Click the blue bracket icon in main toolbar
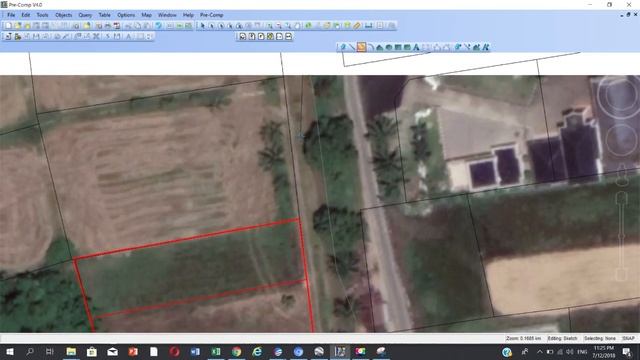The height and width of the screenshot is (360, 640). coord(369,25)
